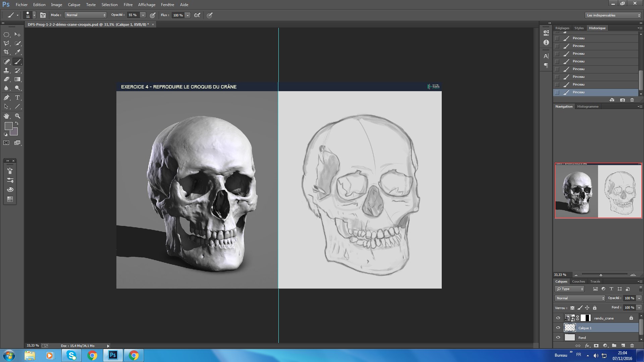644x362 pixels.
Task: Select the Hand tool
Action: tap(6, 116)
